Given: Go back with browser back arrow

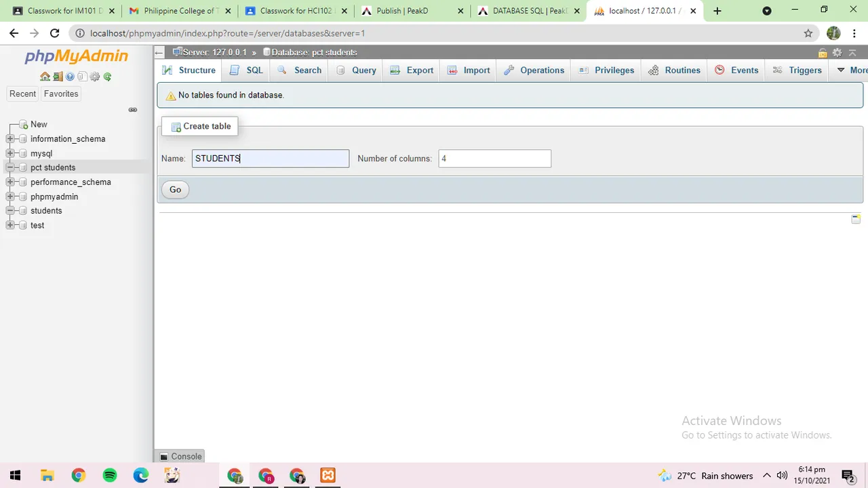Looking at the screenshot, I should (x=14, y=33).
